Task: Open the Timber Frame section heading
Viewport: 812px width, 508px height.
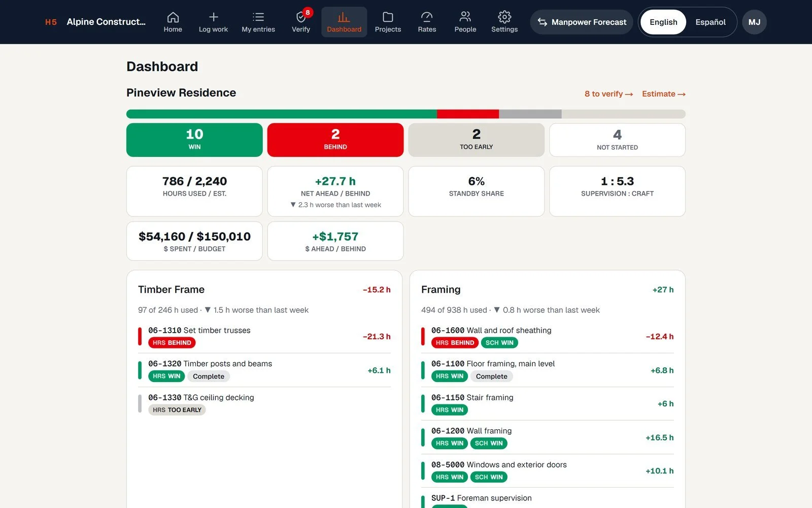Action: click(171, 290)
